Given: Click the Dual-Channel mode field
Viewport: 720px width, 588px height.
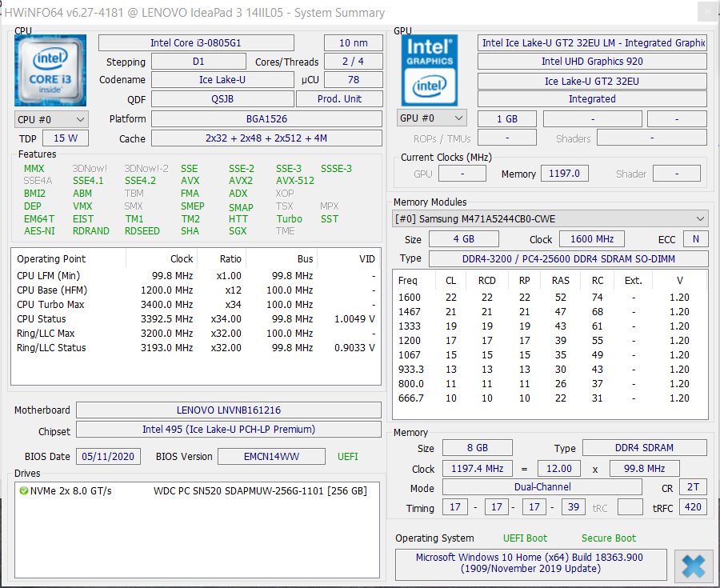Looking at the screenshot, I should coord(542,487).
